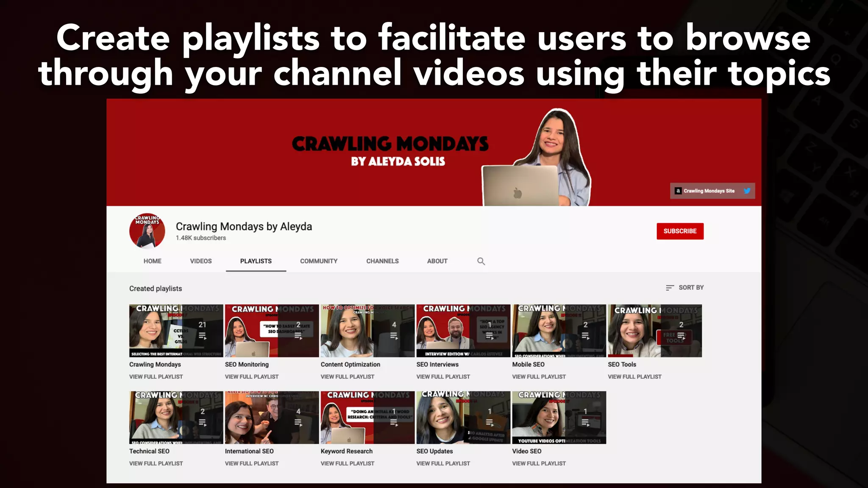Screen dimensions: 868x488
Task: Click the channel search magnifier icon
Action: (x=481, y=261)
